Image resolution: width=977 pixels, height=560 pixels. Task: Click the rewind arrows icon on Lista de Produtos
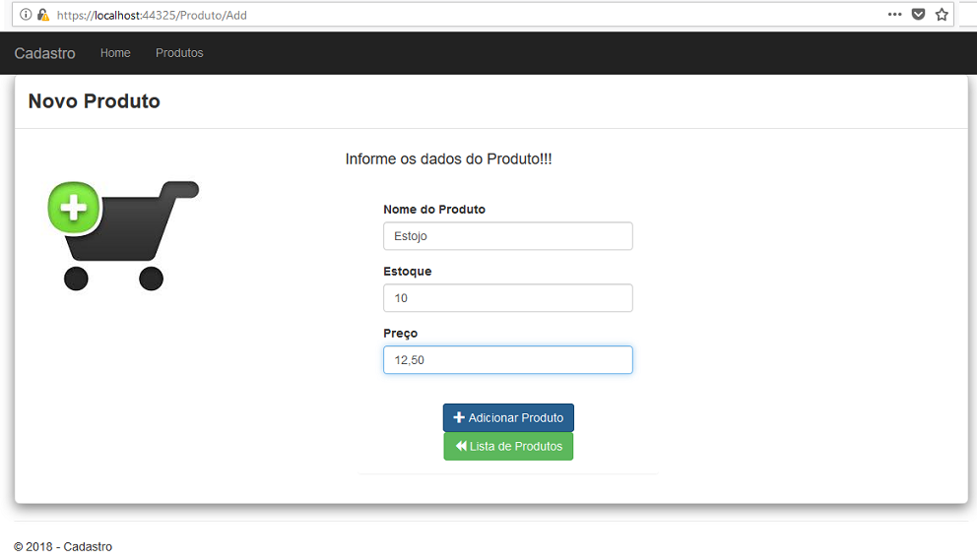point(461,446)
